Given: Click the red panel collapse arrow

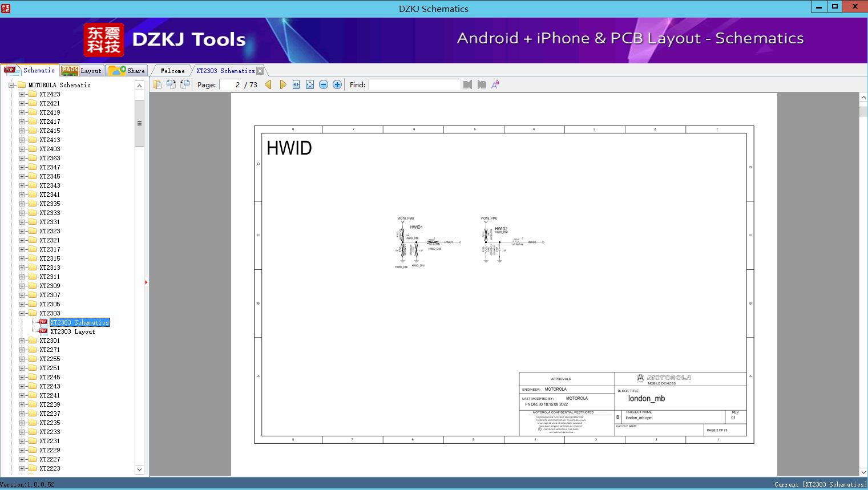Looking at the screenshot, I should [146, 282].
